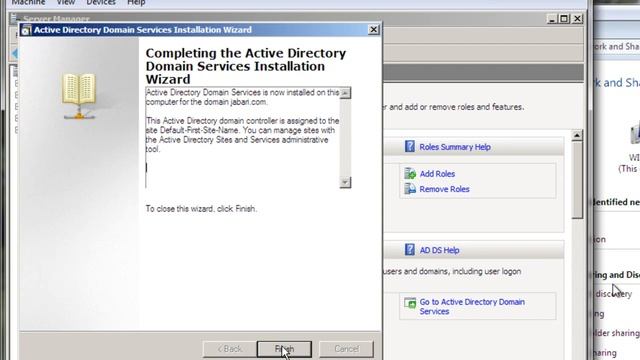Click 'To close this wizard, click Finish' text
640x360 pixels.
pos(201,209)
